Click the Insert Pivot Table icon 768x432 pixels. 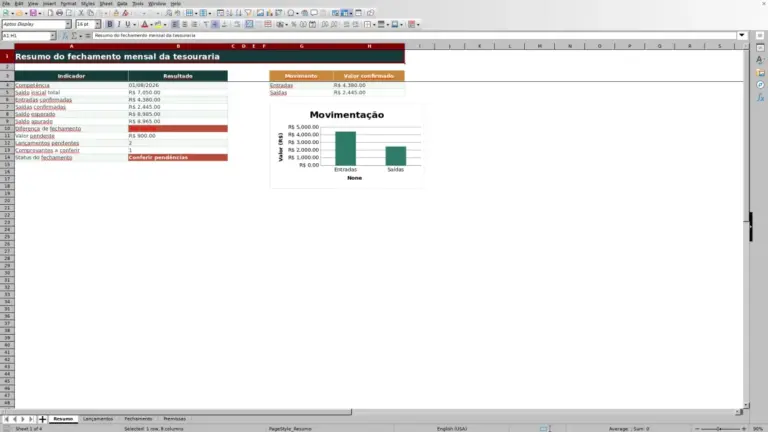tap(278, 13)
